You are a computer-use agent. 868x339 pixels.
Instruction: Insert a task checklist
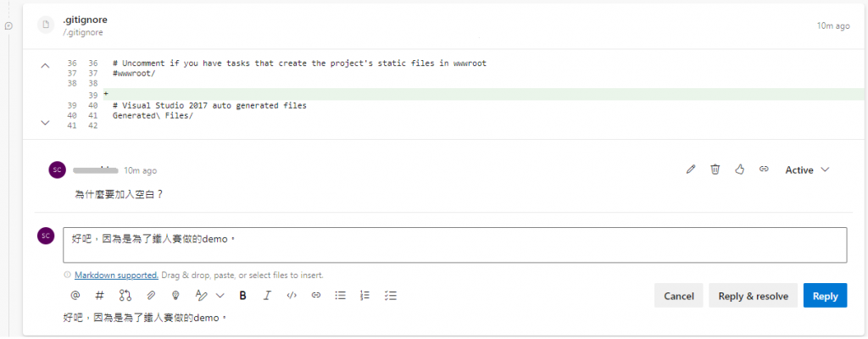pos(391,296)
